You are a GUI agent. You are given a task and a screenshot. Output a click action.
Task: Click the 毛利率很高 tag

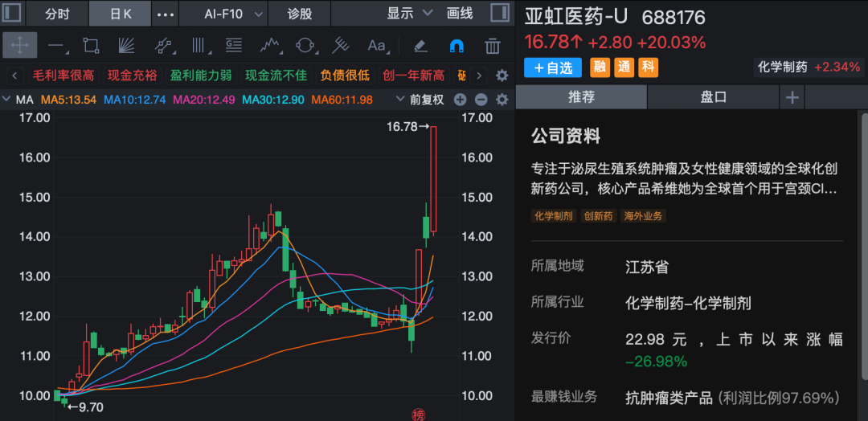pos(63,76)
